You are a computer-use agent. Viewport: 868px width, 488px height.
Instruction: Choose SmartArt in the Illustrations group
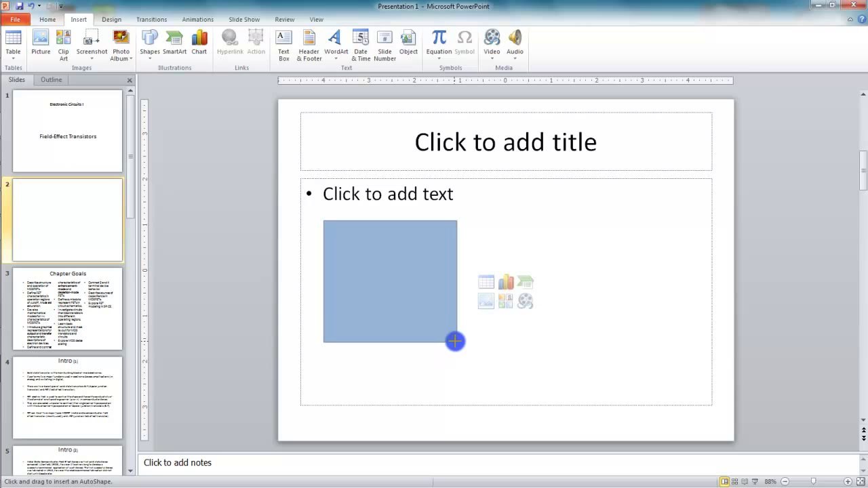point(174,42)
